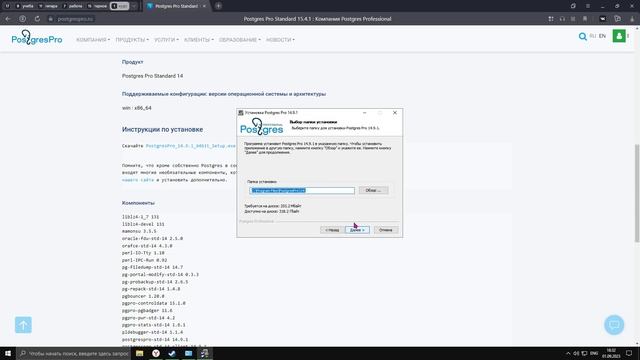640x360 pixels.
Task: Open the chat bubble widget
Action: tap(614, 325)
